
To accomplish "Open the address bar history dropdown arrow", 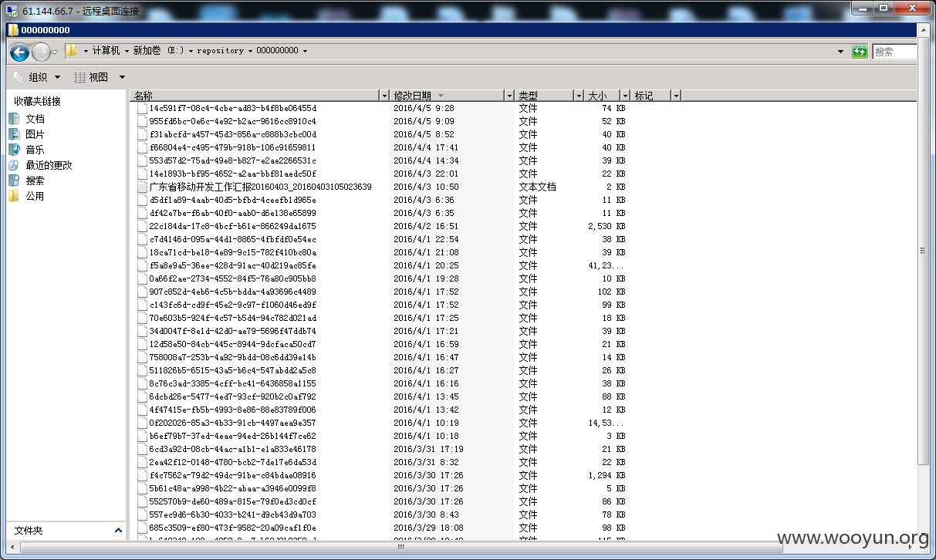I will pyautogui.click(x=840, y=52).
